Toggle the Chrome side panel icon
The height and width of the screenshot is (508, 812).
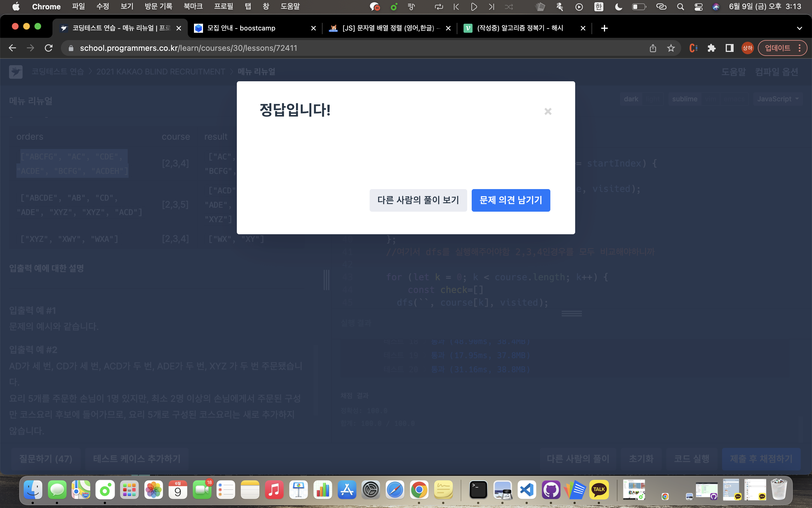pyautogui.click(x=729, y=48)
